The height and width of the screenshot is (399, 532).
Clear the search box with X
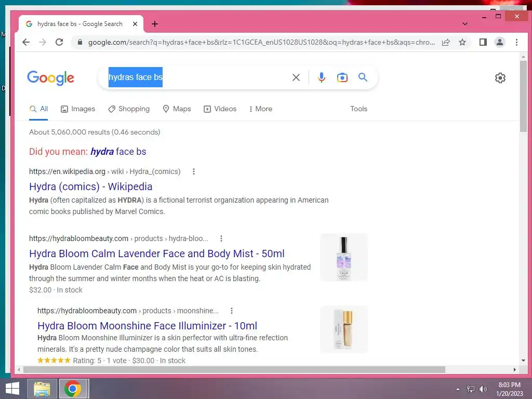(x=296, y=77)
